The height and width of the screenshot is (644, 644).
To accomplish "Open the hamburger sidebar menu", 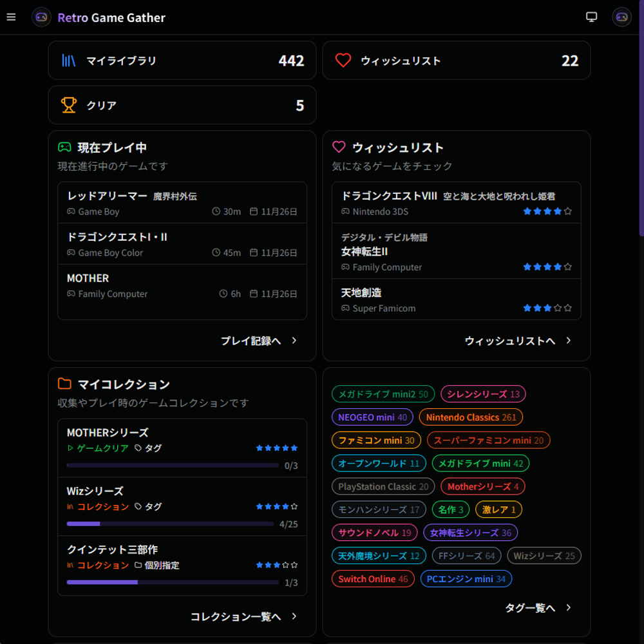I will tap(11, 17).
